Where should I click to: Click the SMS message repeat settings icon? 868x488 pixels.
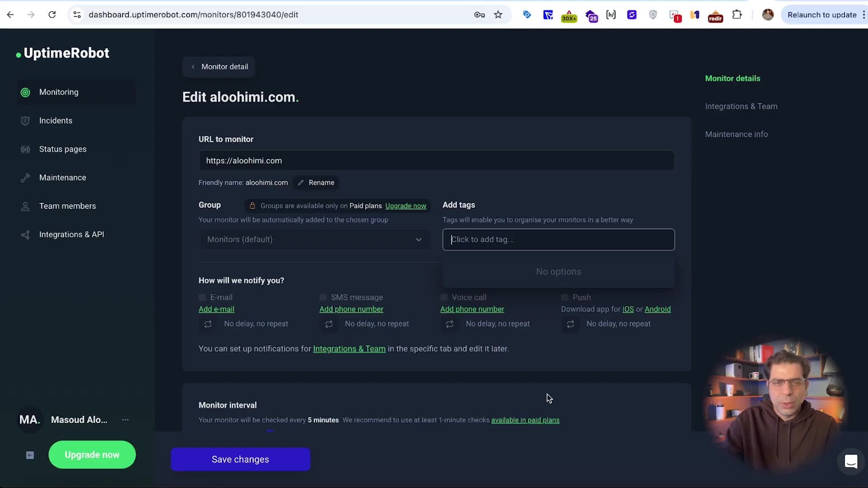coord(329,324)
